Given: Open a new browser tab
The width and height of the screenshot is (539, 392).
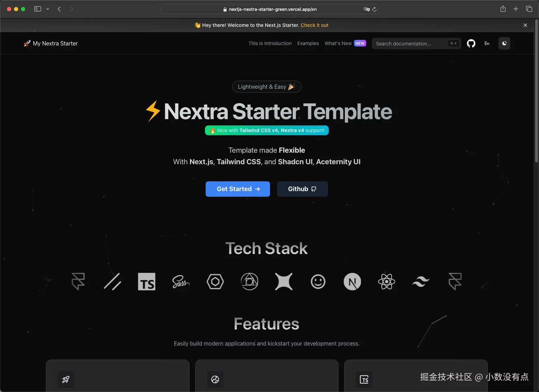Looking at the screenshot, I should click(516, 9).
